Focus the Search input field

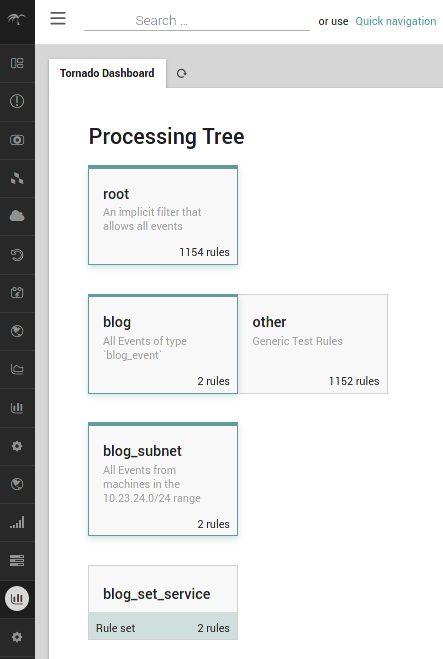[x=197, y=21]
